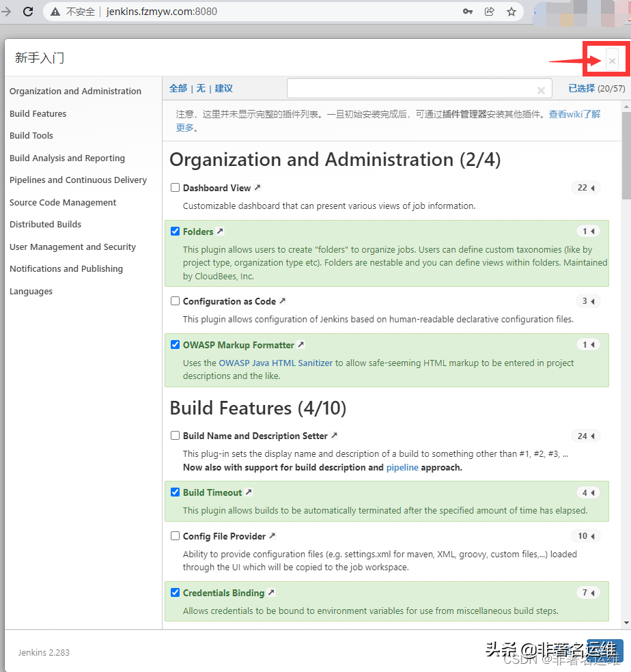Expand Folders dependencies badge showing 1
The image size is (631, 672).
click(588, 232)
